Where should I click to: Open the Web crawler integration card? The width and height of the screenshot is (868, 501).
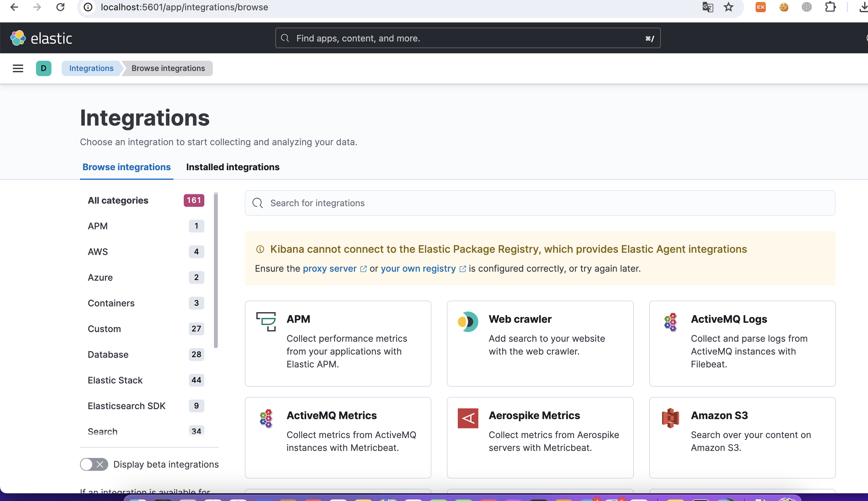coord(540,344)
